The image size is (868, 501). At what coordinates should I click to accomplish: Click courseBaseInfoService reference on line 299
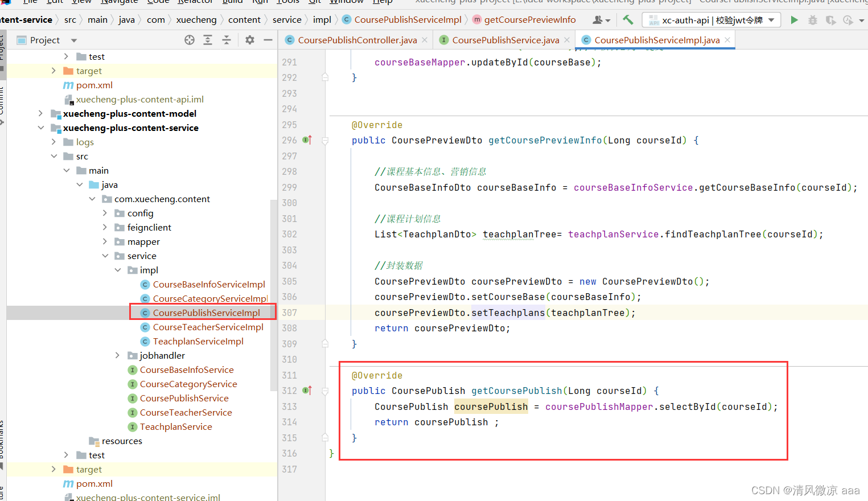633,187
